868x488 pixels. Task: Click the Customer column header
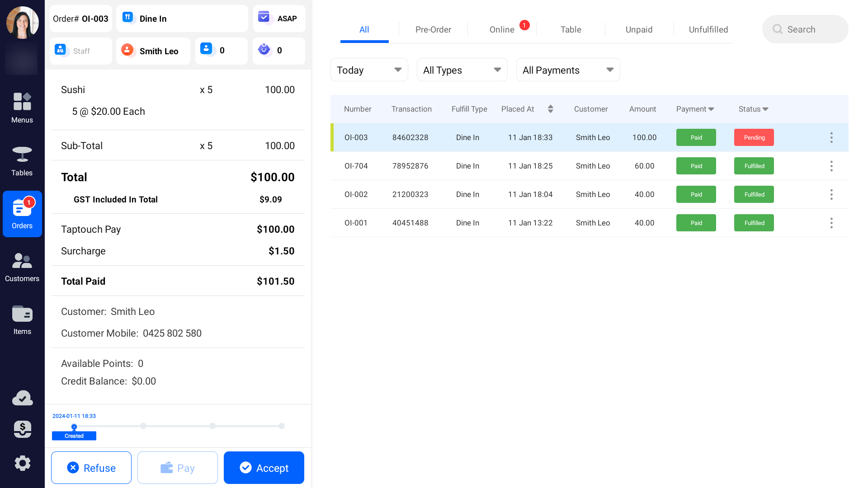tap(591, 109)
